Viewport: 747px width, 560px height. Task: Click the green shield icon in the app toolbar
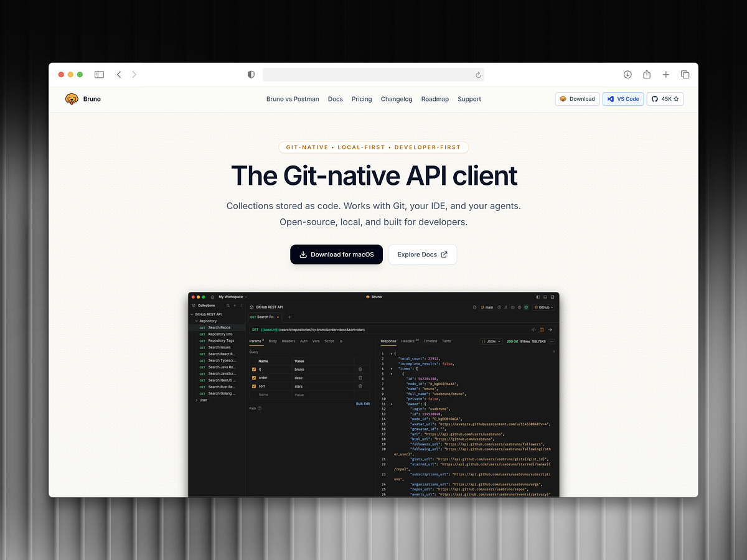pyautogui.click(x=526, y=307)
